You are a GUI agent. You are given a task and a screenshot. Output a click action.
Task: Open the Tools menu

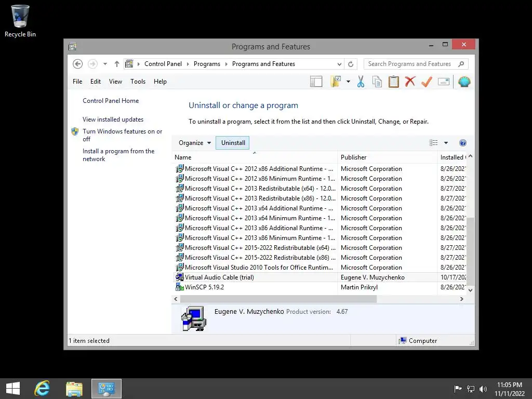[138, 82]
